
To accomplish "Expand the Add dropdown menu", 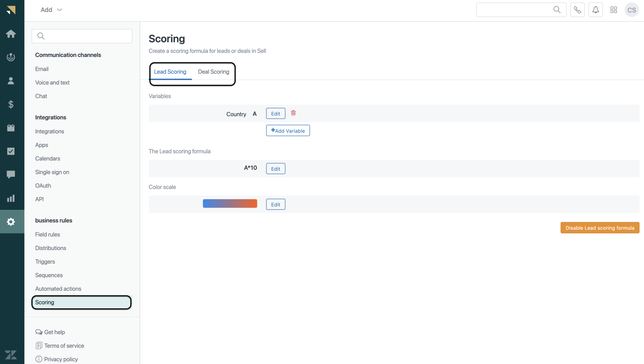I will click(51, 9).
